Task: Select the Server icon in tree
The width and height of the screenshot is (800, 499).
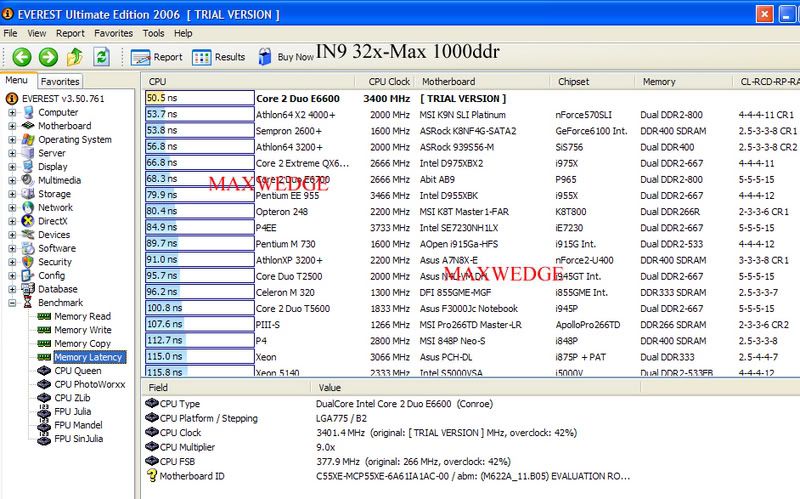Action: (28, 153)
